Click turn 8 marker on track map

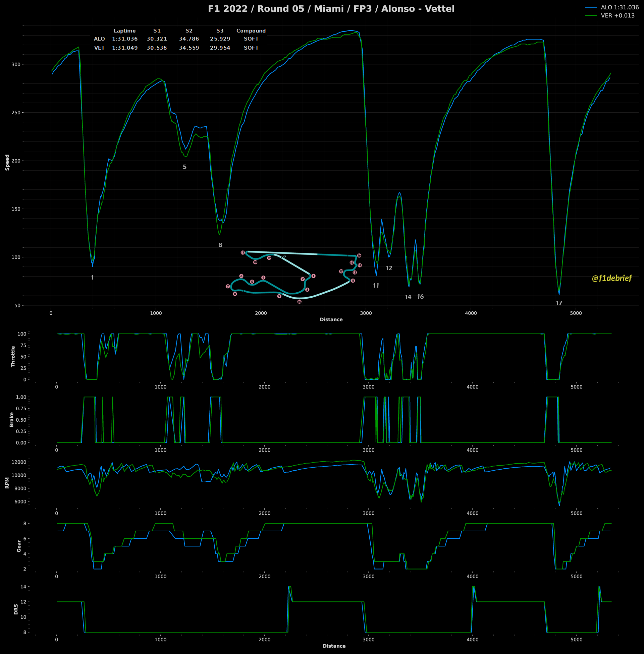[235, 294]
